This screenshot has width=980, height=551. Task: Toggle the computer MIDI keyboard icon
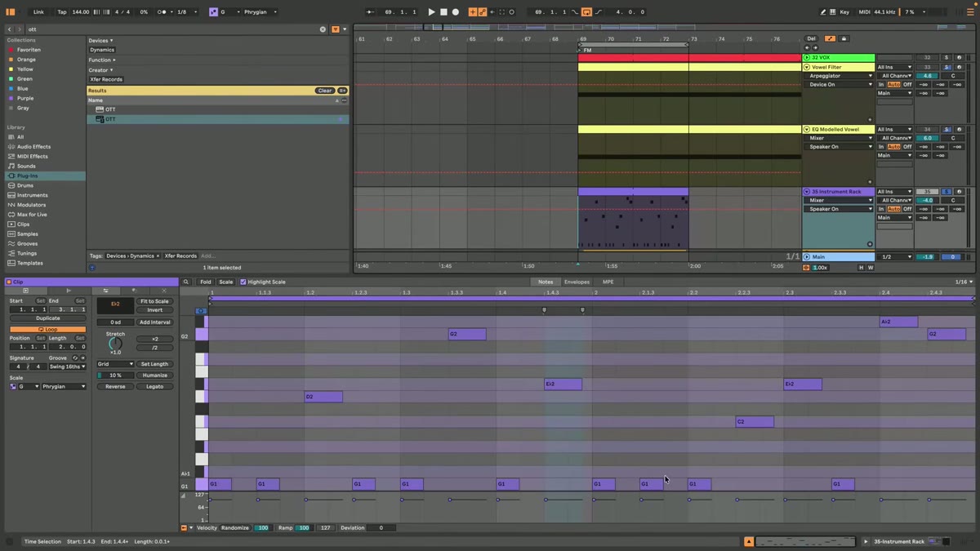coord(832,12)
